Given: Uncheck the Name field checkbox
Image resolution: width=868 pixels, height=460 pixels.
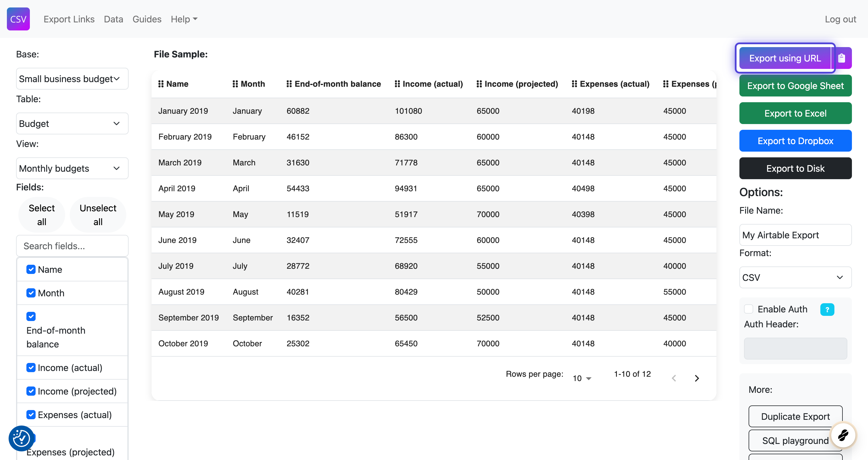Looking at the screenshot, I should click(31, 269).
